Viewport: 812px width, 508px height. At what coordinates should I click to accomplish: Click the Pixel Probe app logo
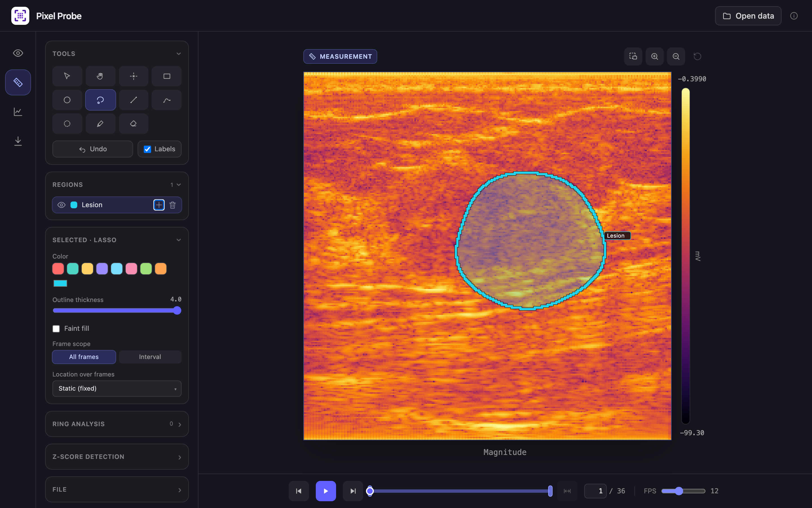pos(20,16)
